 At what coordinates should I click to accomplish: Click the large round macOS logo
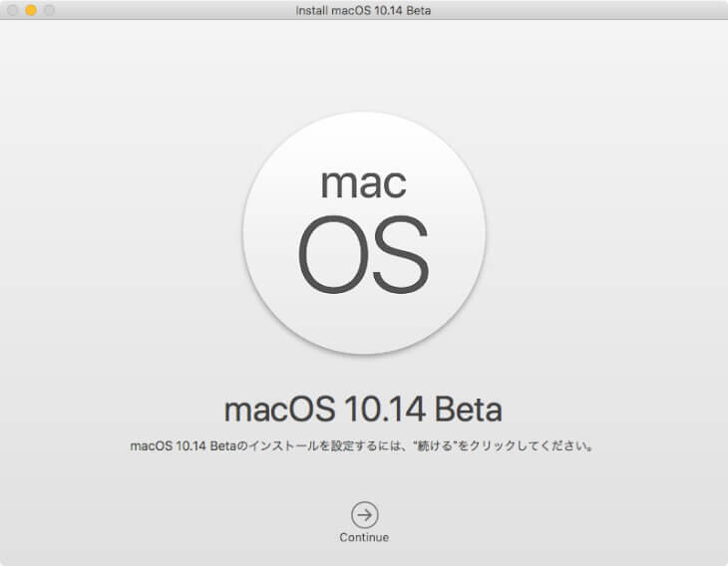tap(364, 232)
